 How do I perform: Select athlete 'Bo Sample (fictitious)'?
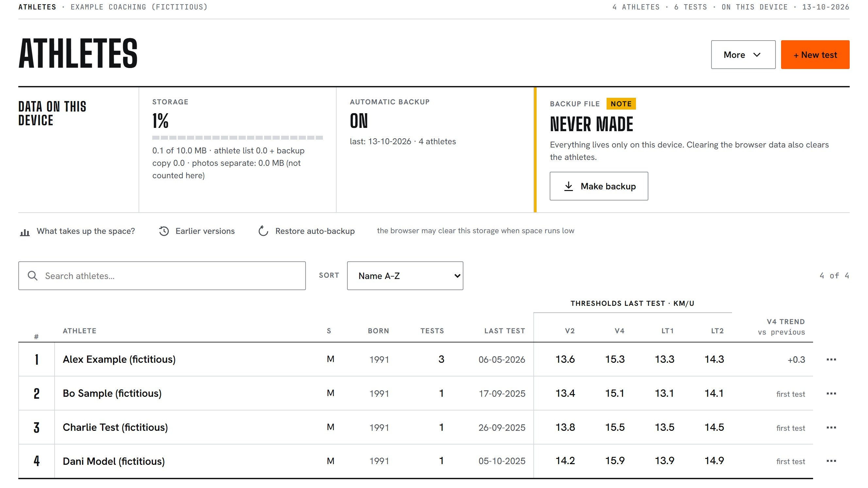112,393
